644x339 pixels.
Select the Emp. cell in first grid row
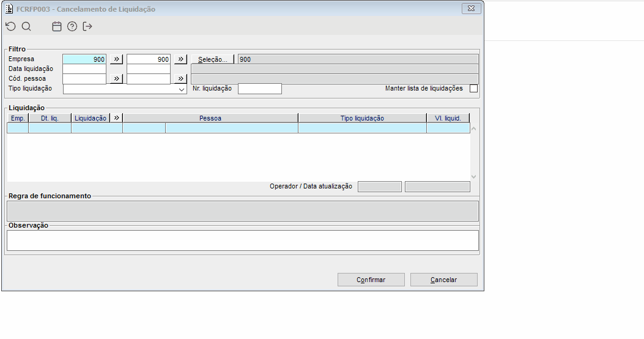18,129
